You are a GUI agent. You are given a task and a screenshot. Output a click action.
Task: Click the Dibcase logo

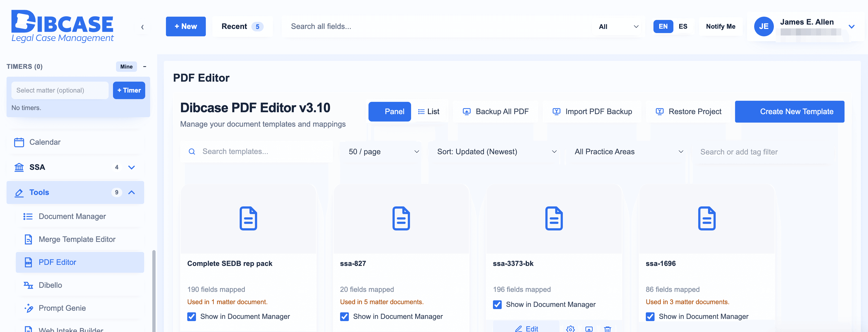[62, 26]
